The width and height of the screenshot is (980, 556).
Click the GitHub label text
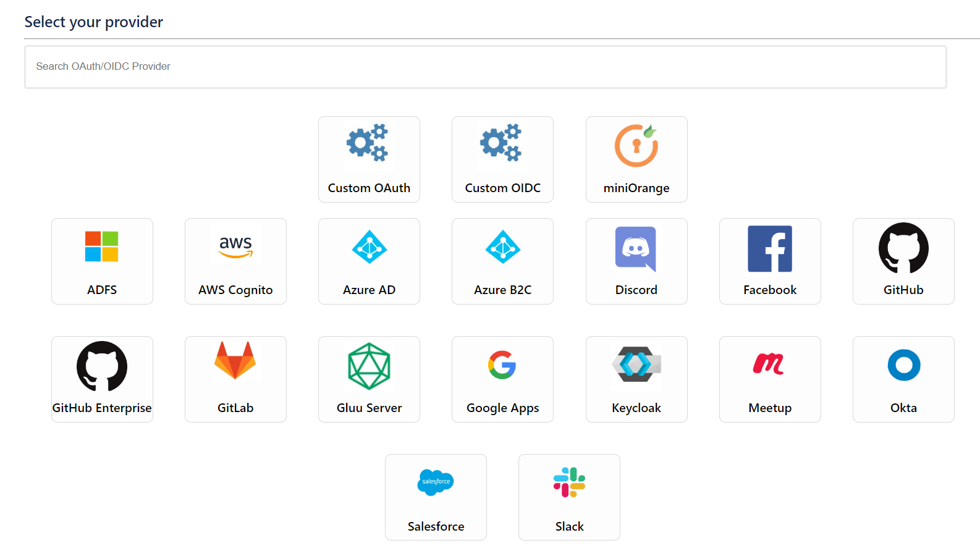[x=903, y=290]
